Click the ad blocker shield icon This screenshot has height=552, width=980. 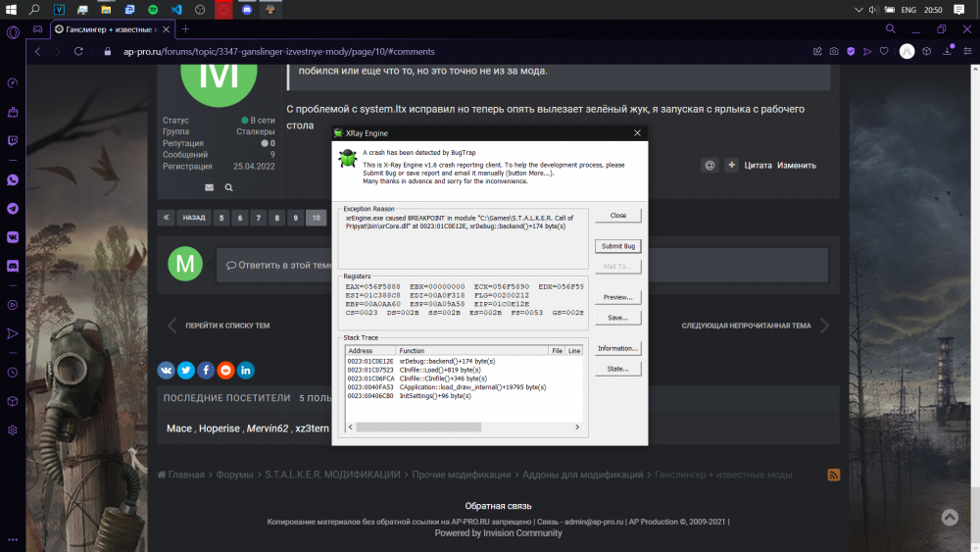point(851,51)
